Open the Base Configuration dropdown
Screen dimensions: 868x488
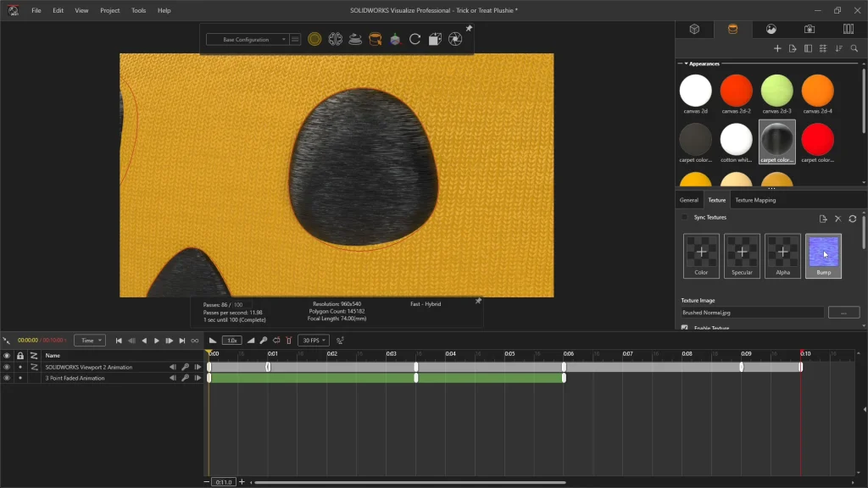pyautogui.click(x=247, y=39)
